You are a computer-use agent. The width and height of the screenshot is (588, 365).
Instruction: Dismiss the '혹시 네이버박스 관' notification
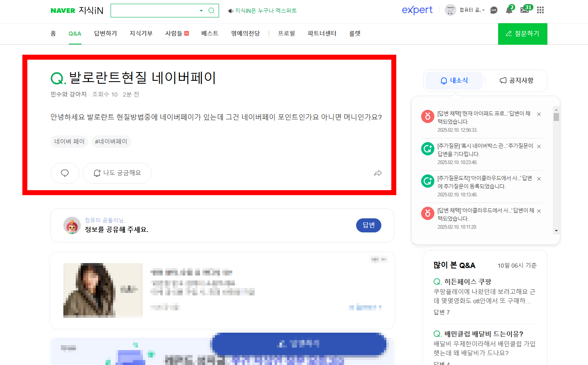tap(539, 146)
